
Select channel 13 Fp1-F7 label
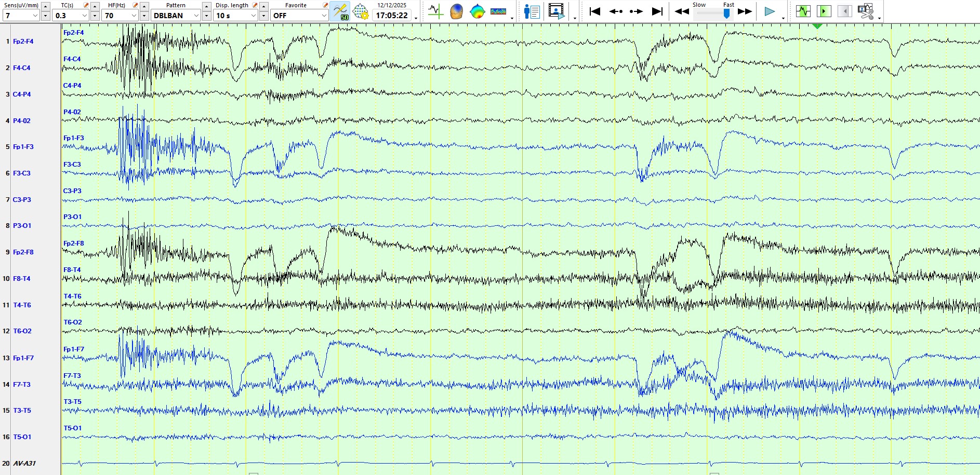click(x=23, y=358)
